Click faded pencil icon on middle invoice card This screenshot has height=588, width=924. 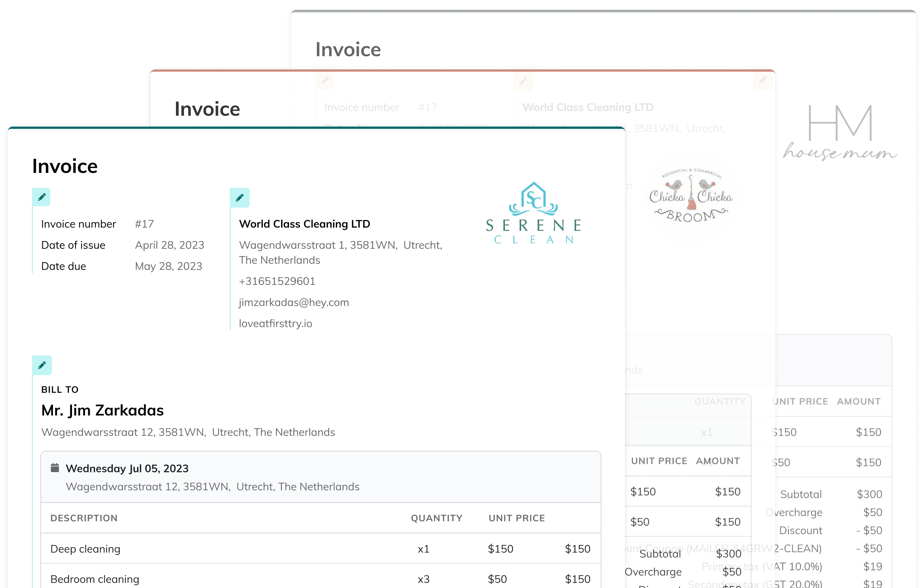point(325,80)
